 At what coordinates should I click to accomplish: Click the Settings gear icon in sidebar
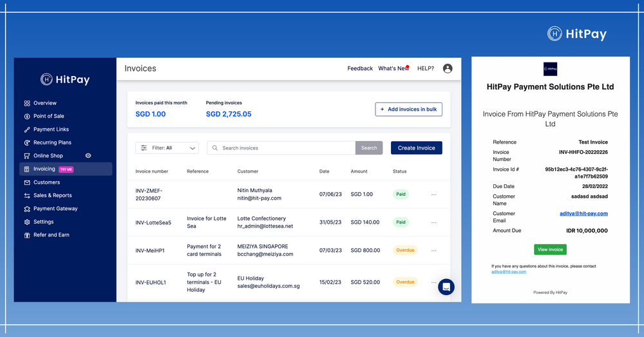pos(27,222)
